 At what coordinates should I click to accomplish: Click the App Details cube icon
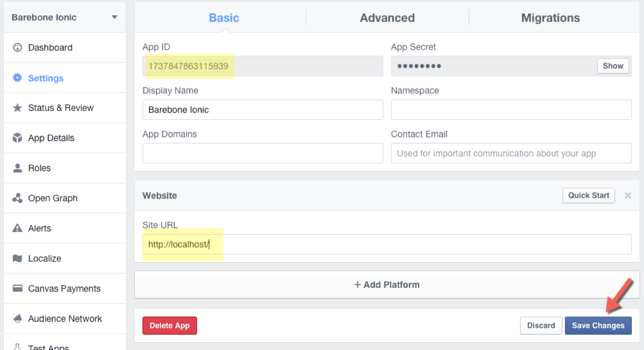17,138
